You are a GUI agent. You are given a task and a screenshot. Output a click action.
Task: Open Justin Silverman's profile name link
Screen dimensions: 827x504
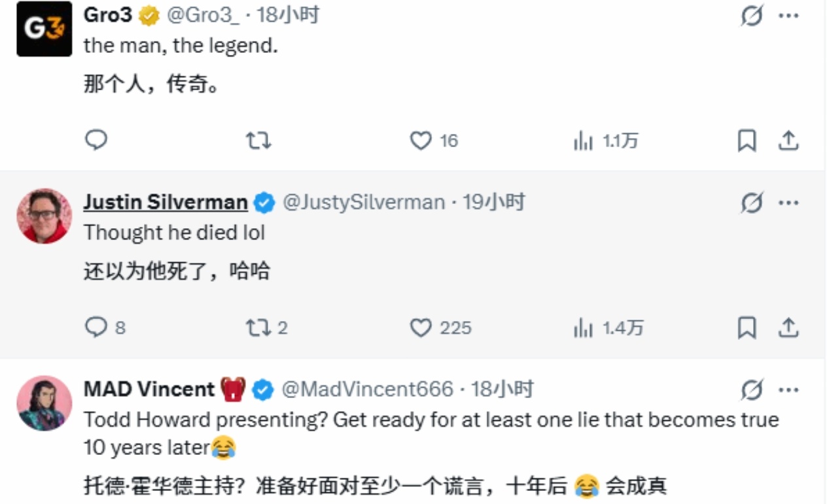coord(166,203)
